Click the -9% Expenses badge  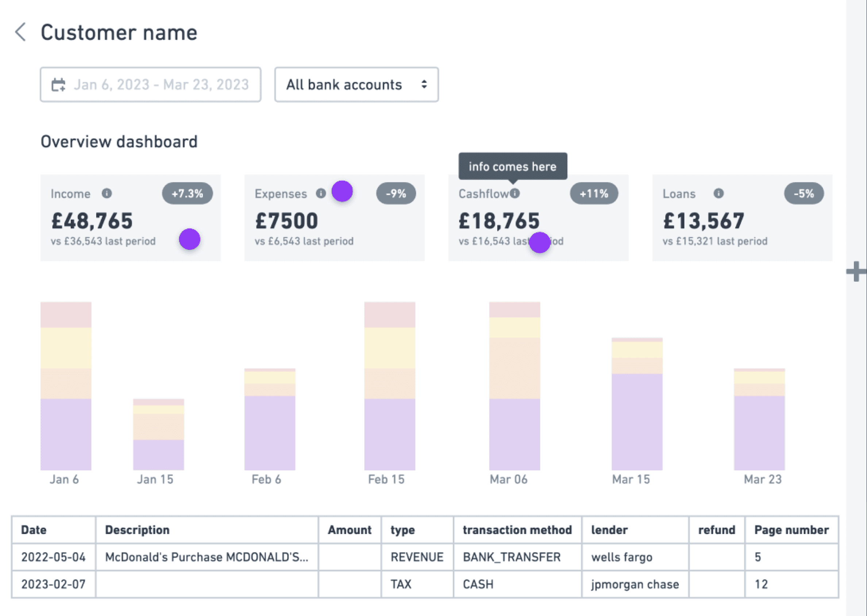tap(396, 193)
